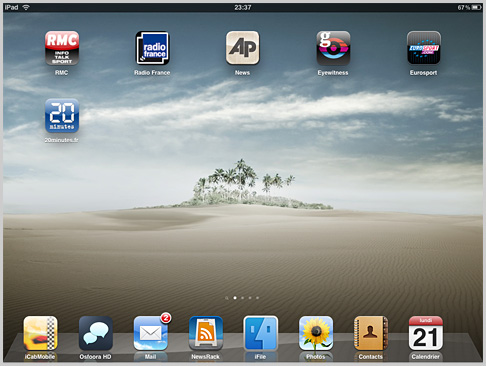Tap the Wi-Fi status icon
486x366 pixels.
[26, 7]
